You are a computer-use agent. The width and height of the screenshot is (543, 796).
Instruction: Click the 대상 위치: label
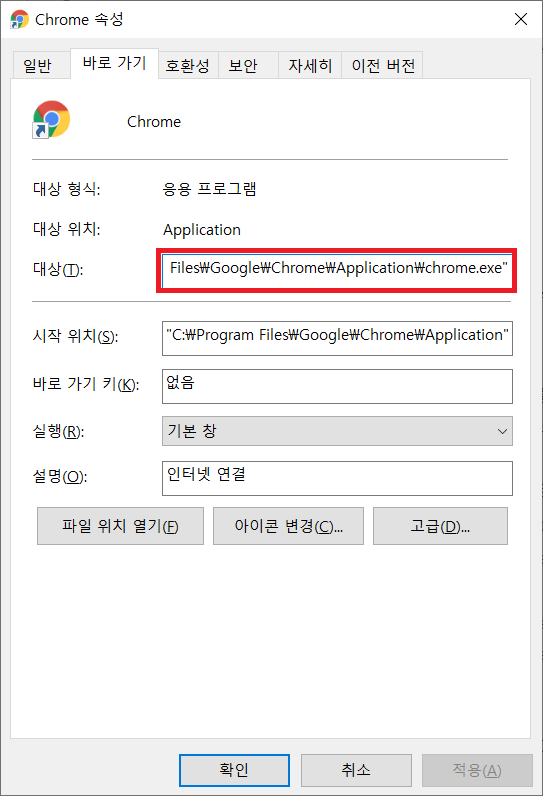pyautogui.click(x=66, y=229)
